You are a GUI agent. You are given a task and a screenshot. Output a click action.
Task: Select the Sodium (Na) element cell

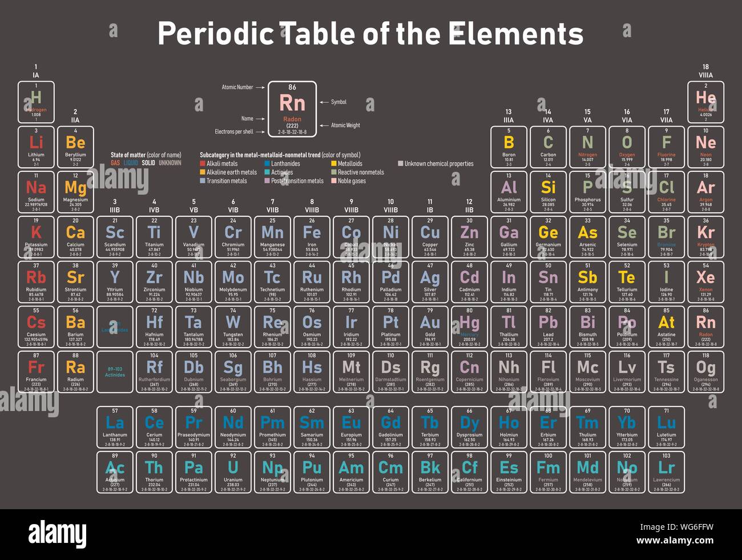click(36, 192)
